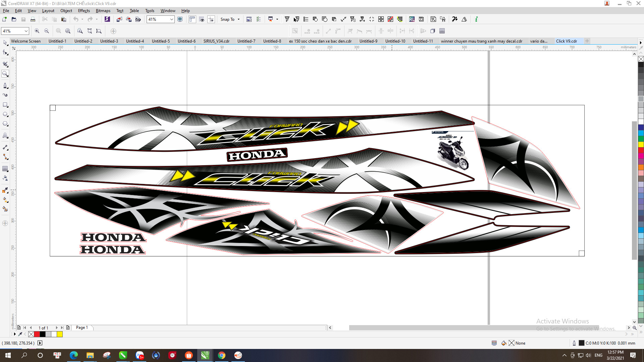Viewport: 644px width, 362px height.
Task: Click the Publish to PDF icon
Action: pyautogui.click(x=138, y=19)
